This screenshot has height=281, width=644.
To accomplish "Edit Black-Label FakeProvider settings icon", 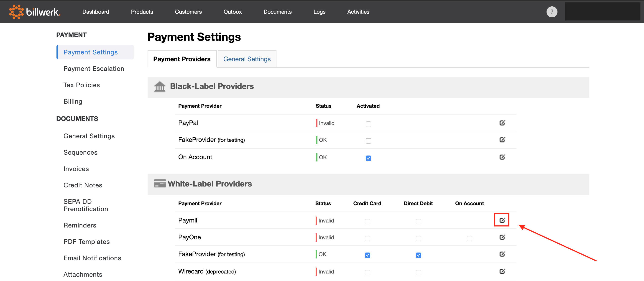I will pos(502,140).
